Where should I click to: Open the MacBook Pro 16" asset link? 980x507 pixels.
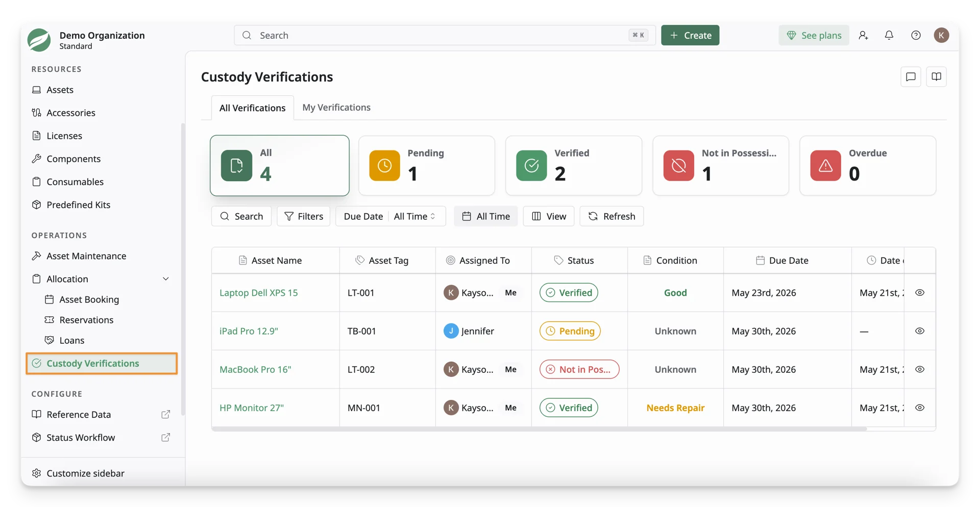point(255,369)
